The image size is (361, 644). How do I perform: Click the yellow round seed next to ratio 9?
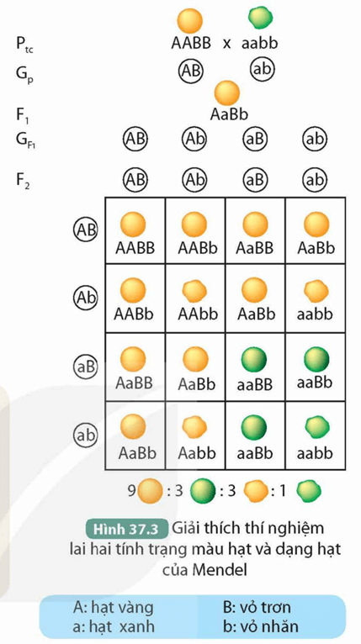point(151,491)
